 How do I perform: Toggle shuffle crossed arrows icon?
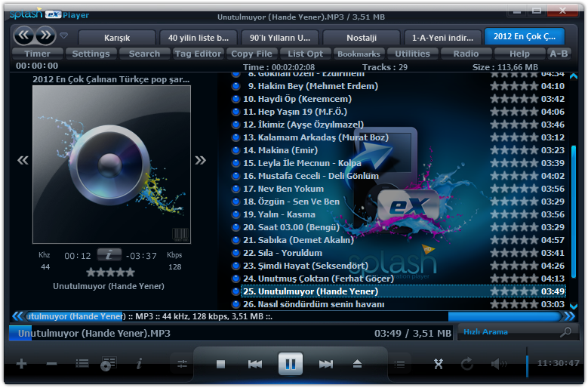(x=439, y=364)
